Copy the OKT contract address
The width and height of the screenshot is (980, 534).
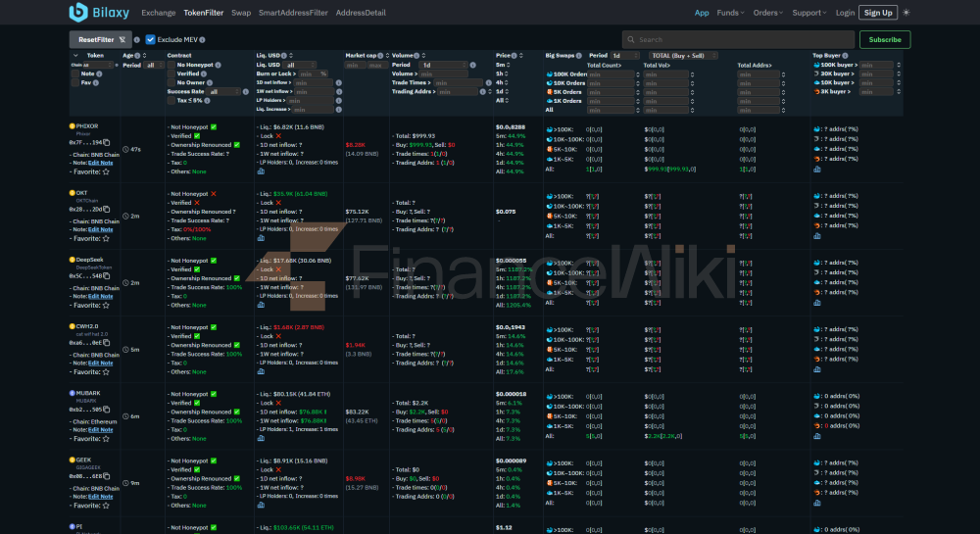[x=106, y=210]
